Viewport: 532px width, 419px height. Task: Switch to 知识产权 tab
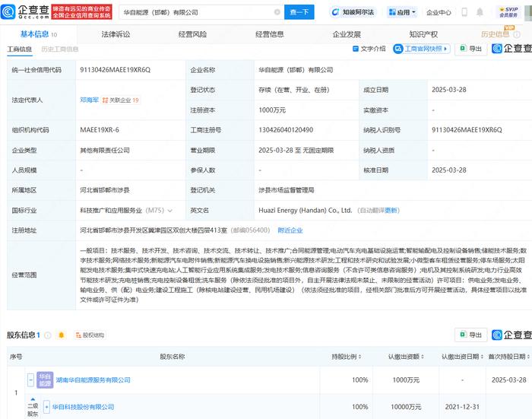[423, 34]
